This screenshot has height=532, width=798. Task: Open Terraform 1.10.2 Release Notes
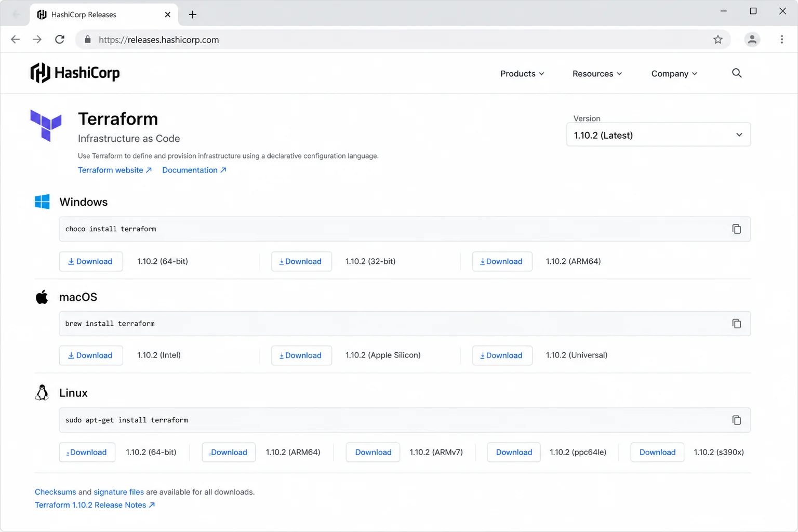(95, 505)
